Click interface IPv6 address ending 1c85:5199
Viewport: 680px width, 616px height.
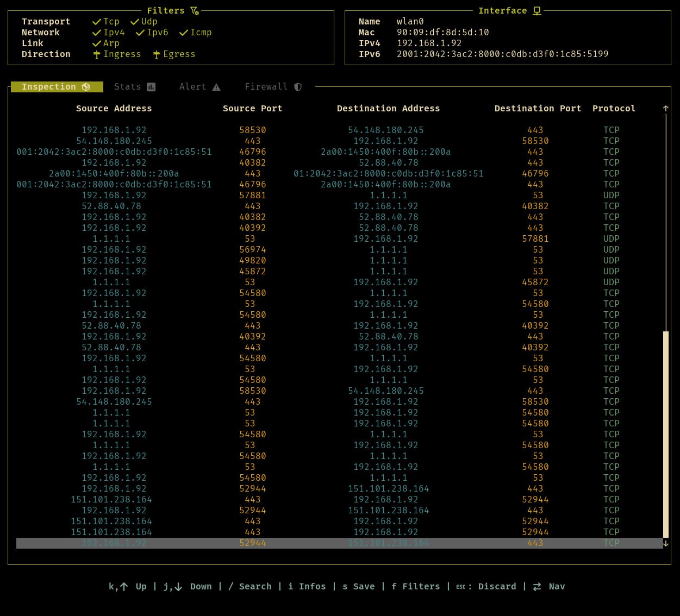coord(503,54)
